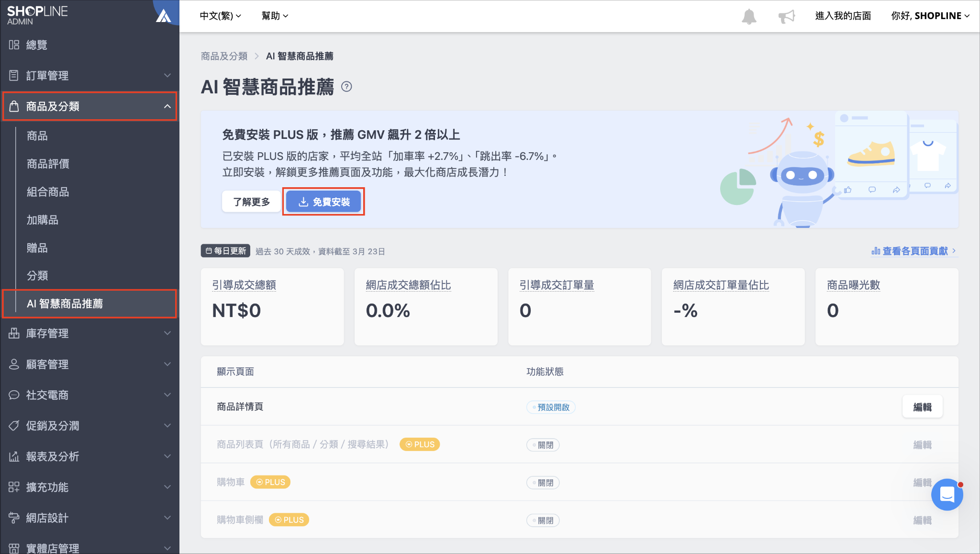The width and height of the screenshot is (980, 554).
Task: Click the 網店成交訂單量佔比 metric label
Action: [x=721, y=285]
